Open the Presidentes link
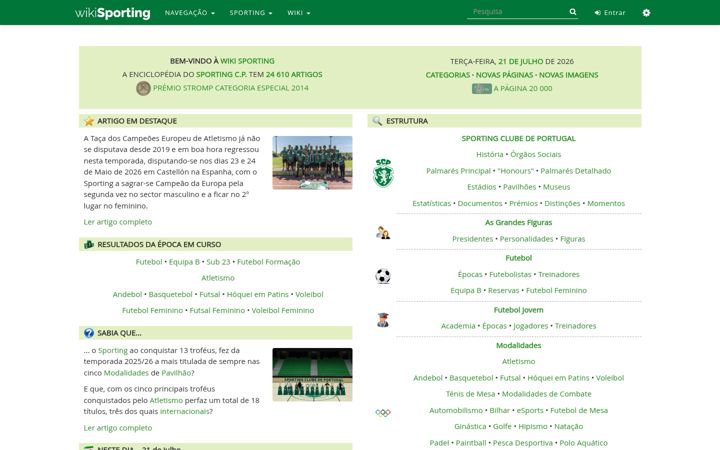Screen dimensions: 720x450 [x=472, y=239]
